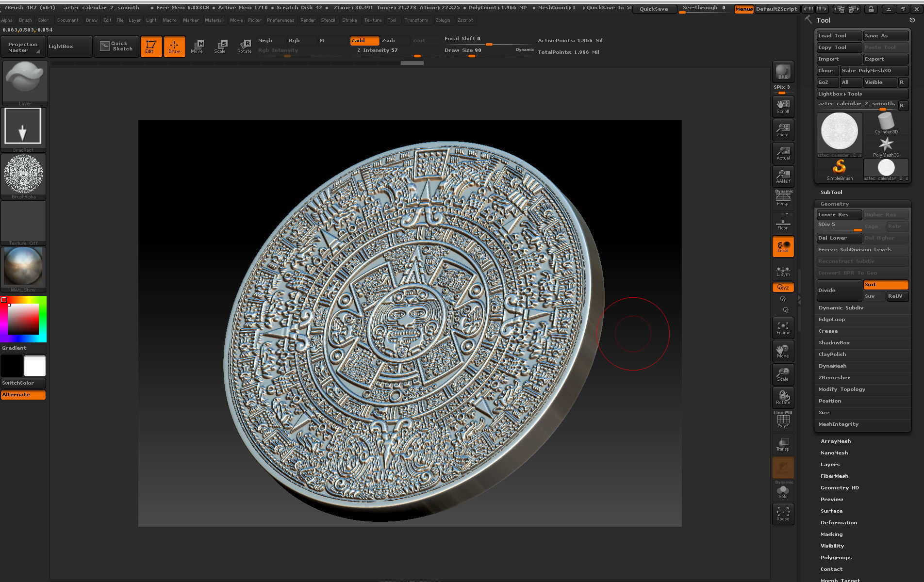
Task: Enable the Zsub mode
Action: 395,41
